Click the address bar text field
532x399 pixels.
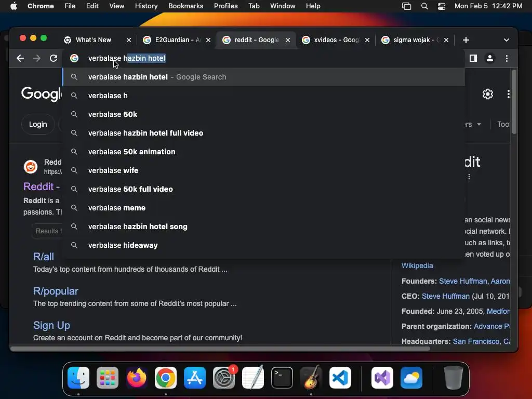(x=264, y=58)
